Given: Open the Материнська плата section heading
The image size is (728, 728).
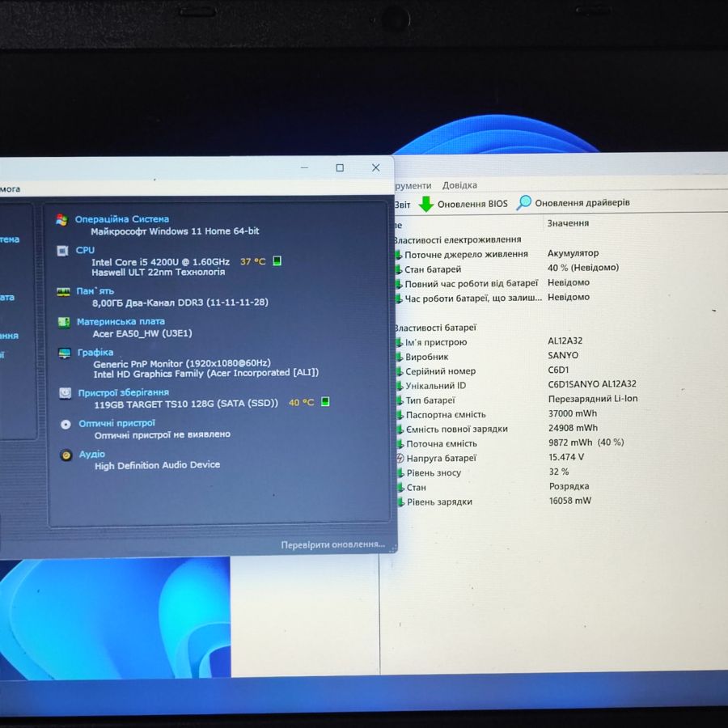Looking at the screenshot, I should (121, 321).
